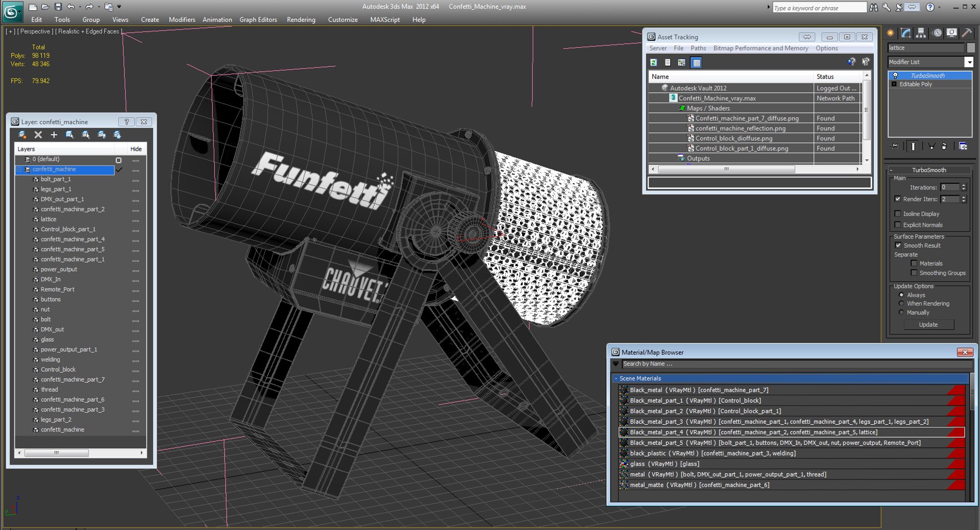
Task: Check Separate by Smoothing Groups checkbox
Action: [914, 273]
